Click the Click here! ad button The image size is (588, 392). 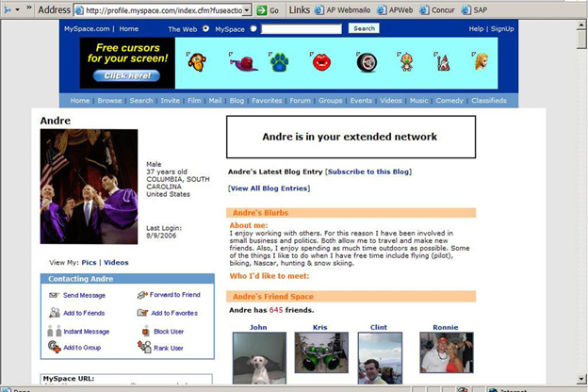click(127, 75)
